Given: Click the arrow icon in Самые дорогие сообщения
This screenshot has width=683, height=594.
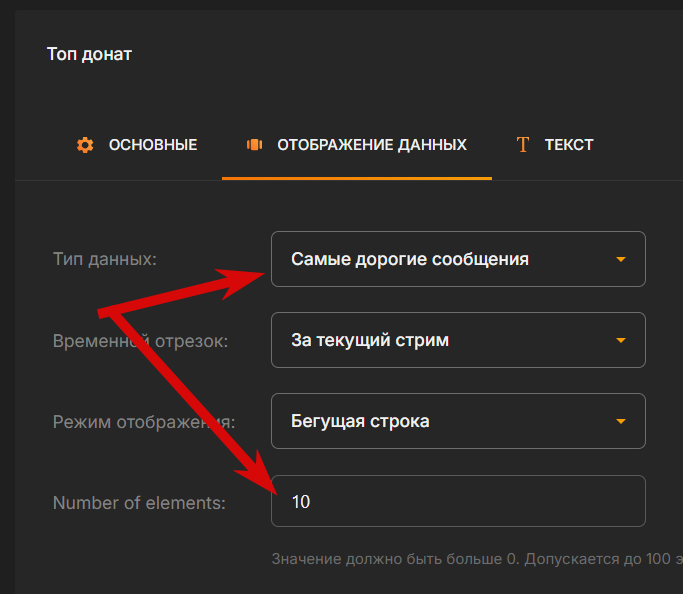Looking at the screenshot, I should 621,259.
